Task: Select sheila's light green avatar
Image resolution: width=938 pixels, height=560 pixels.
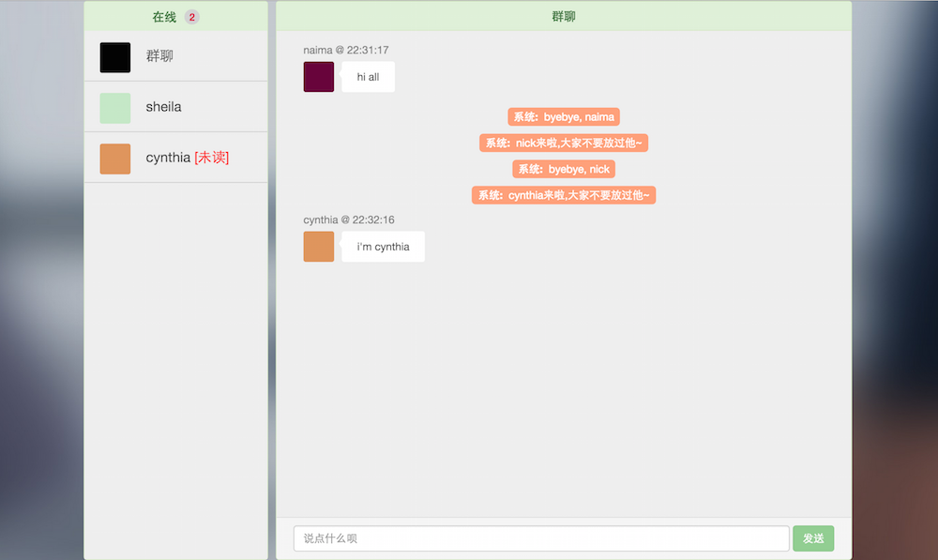Action: click(115, 108)
